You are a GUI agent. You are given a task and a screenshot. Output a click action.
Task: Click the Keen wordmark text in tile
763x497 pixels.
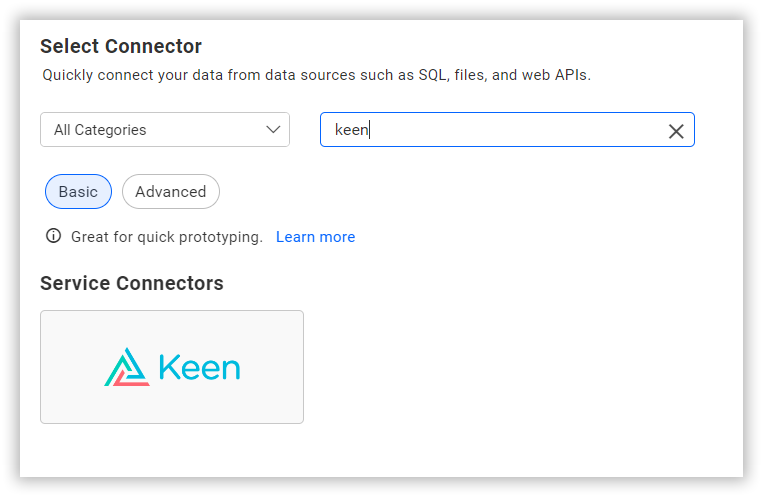coord(200,368)
